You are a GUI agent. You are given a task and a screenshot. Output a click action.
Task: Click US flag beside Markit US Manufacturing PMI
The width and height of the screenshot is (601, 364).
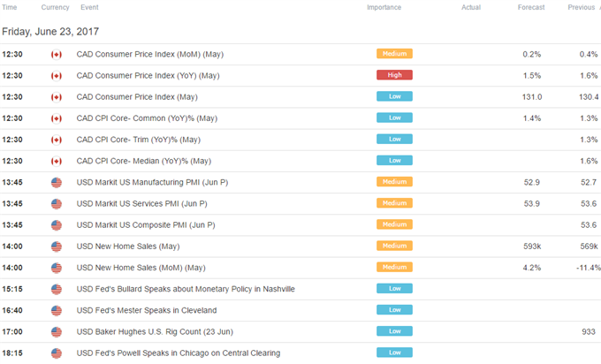pos(57,182)
